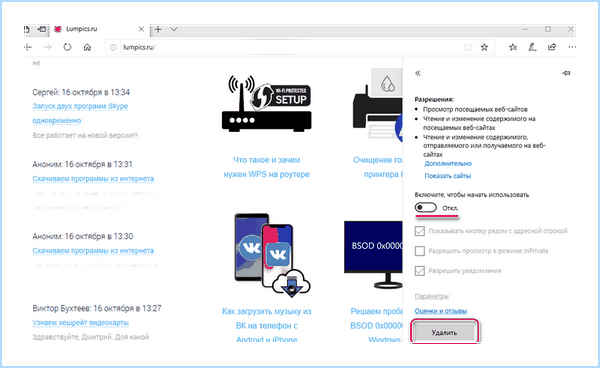Pin the extension side panel
Viewport: 600px width, 368px height.
tap(566, 73)
